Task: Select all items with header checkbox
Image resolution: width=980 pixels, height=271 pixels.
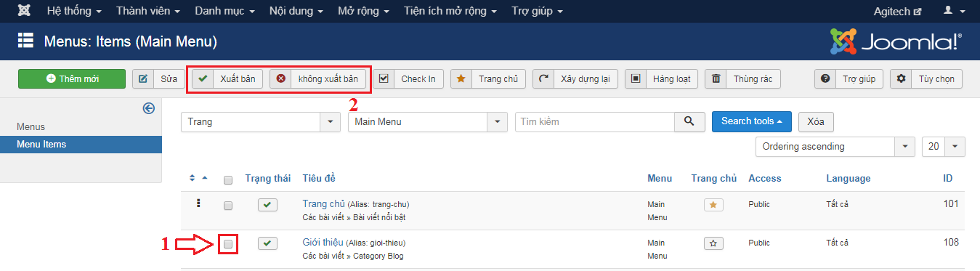Action: click(x=228, y=179)
